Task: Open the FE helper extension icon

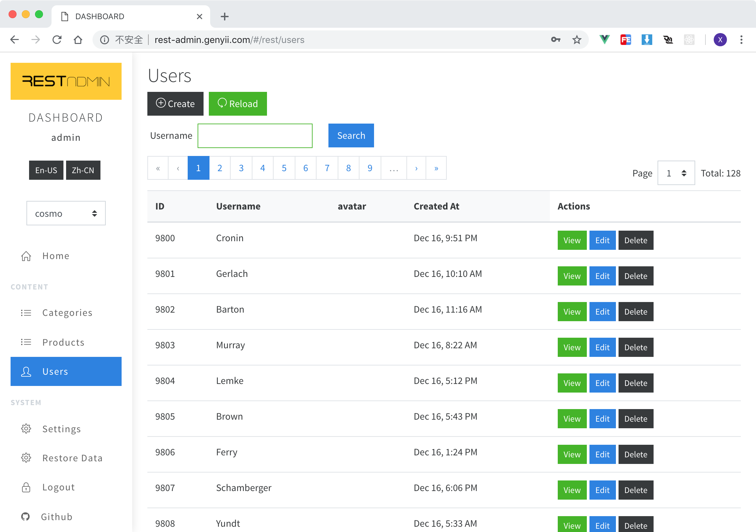Action: (x=626, y=40)
